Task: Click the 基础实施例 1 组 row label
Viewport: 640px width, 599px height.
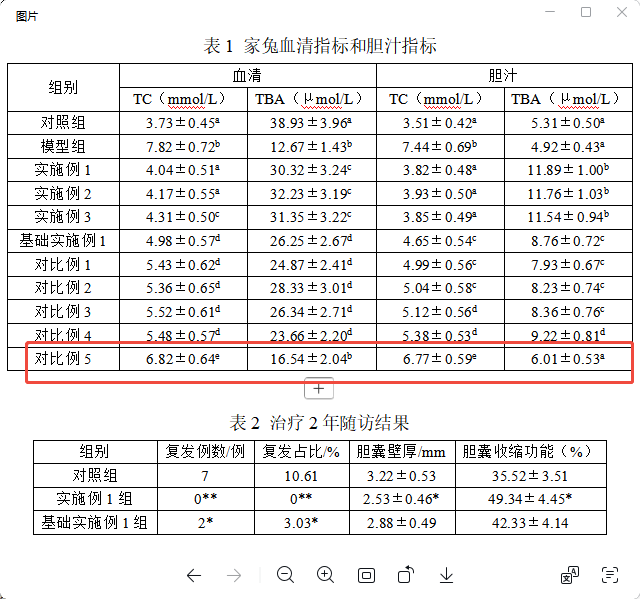Action: 95,522
